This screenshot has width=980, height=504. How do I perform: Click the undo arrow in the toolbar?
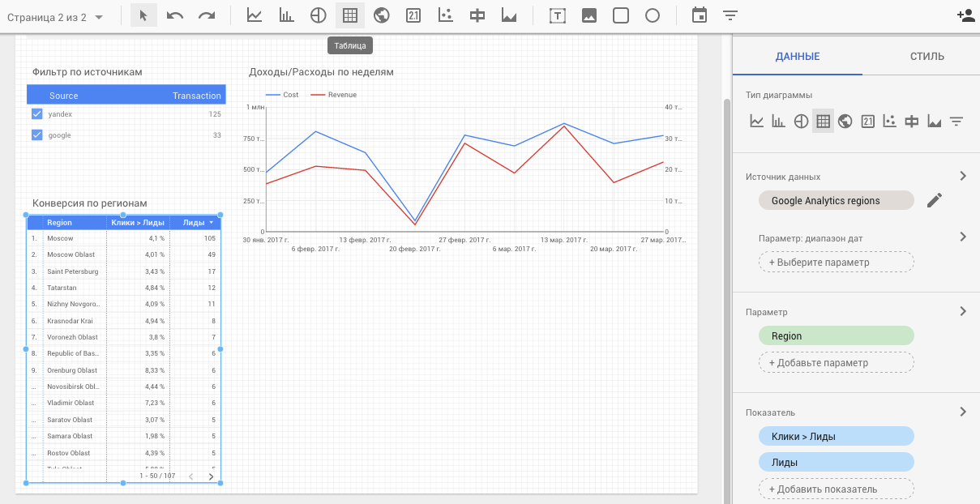[175, 15]
